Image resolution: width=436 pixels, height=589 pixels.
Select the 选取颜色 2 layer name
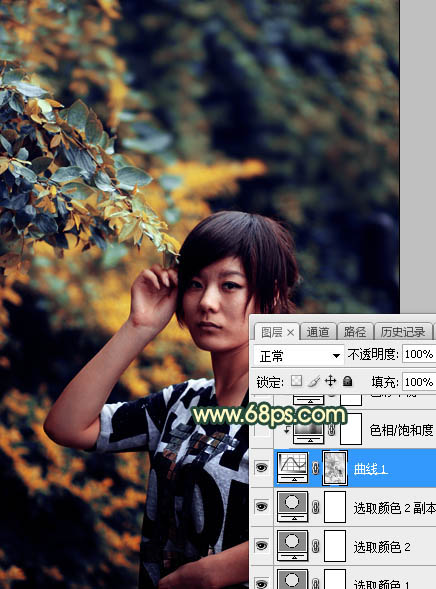[382, 547]
